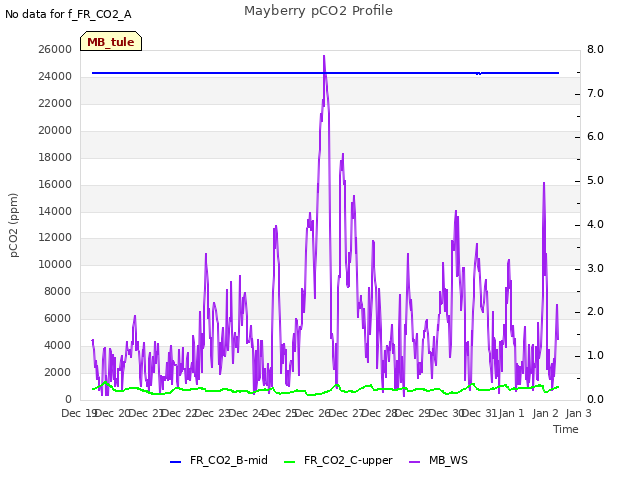
Task: Click the FR_CO2_C-upper legend label
Action: 348,460
